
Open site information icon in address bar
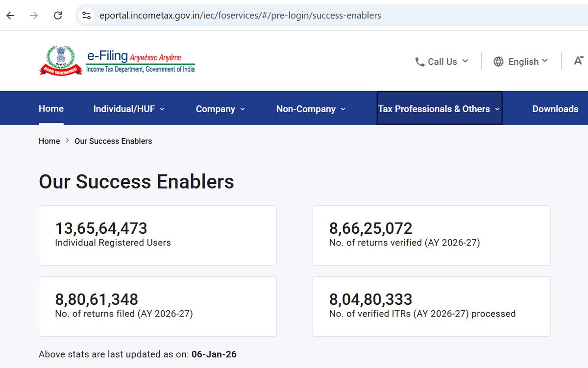click(x=87, y=15)
